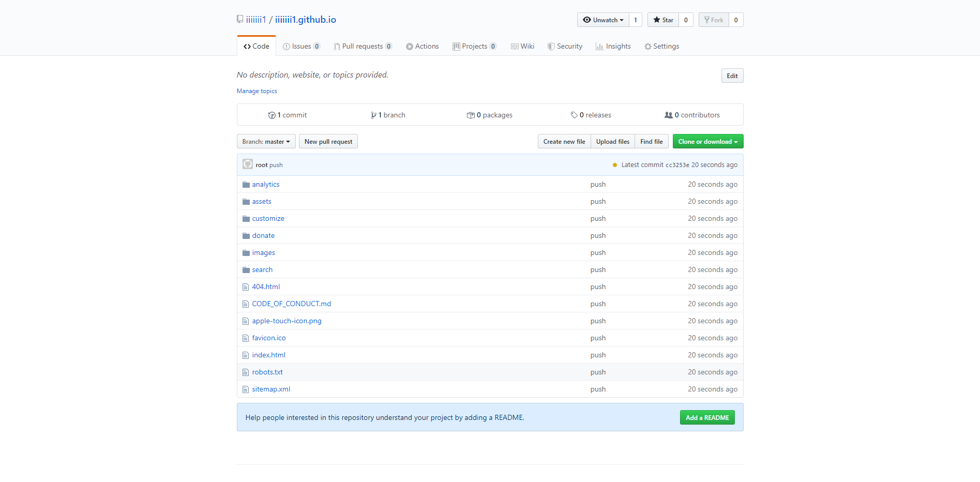
Task: Click Upload files button
Action: tap(613, 142)
